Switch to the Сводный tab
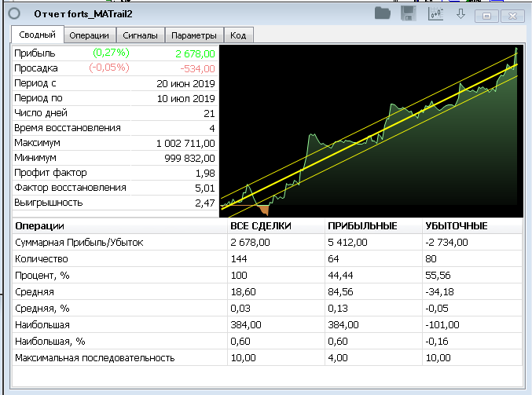Viewport: 532px width, 395px height. click(37, 35)
